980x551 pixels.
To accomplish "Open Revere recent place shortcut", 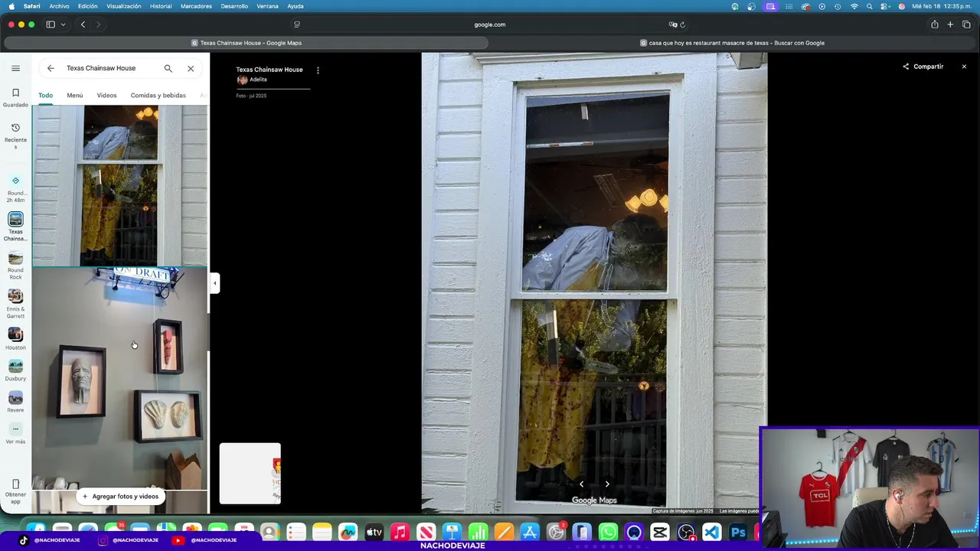I will click(15, 402).
